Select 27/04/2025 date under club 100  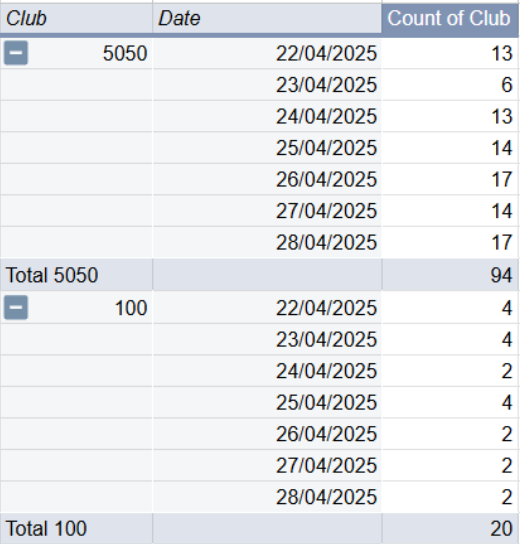[x=267, y=465]
